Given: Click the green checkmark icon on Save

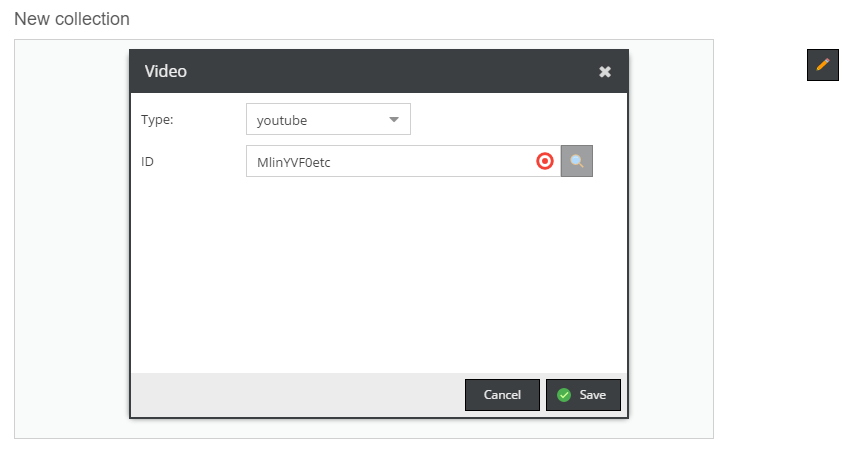Looking at the screenshot, I should 564,395.
